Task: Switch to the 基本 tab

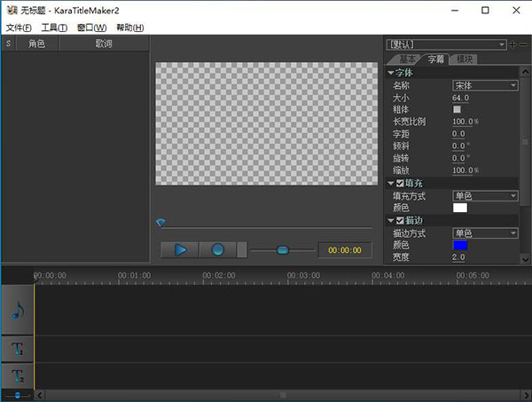Action: click(404, 59)
